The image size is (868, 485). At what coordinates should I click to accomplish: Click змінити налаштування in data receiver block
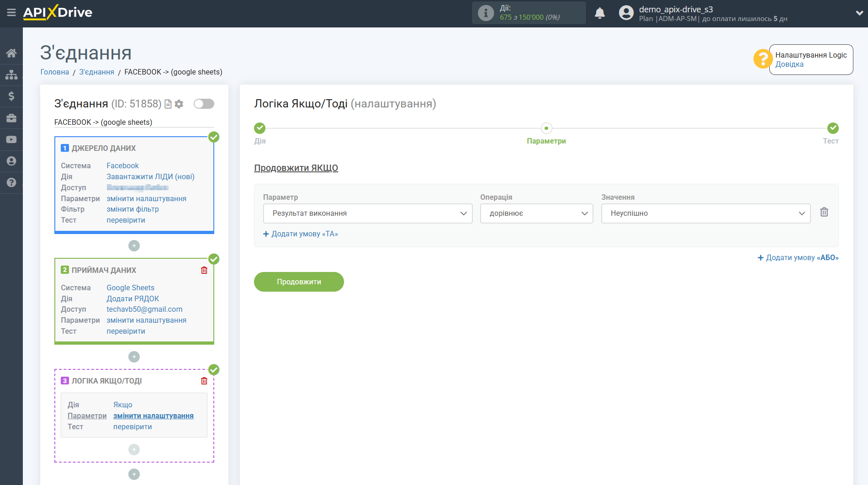[x=146, y=320]
